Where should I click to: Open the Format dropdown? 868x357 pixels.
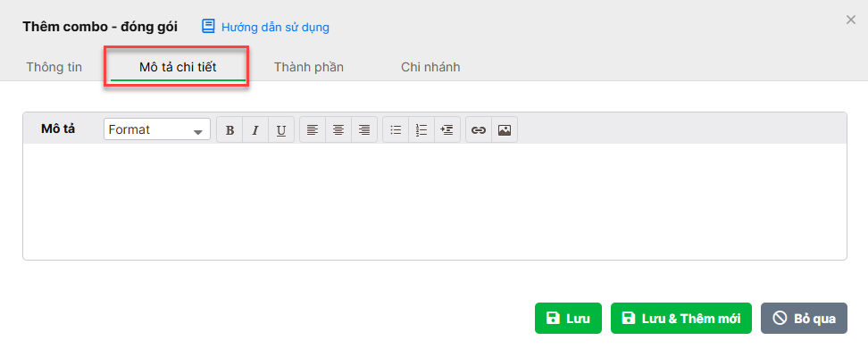tap(156, 129)
